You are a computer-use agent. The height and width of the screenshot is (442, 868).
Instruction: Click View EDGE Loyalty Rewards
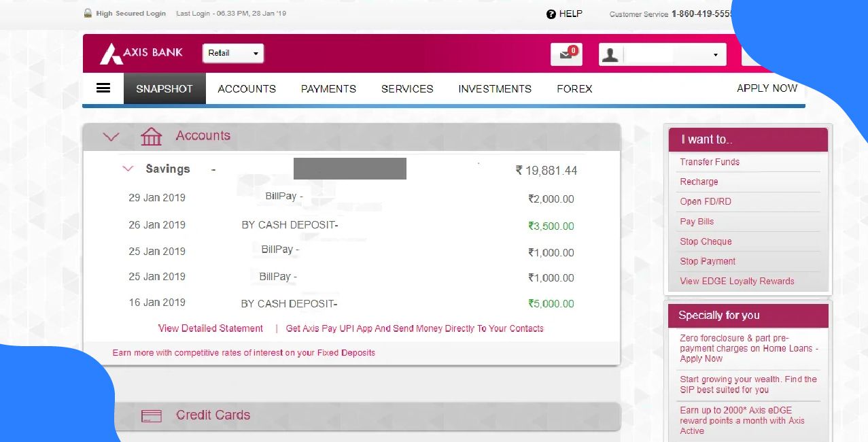coord(737,281)
